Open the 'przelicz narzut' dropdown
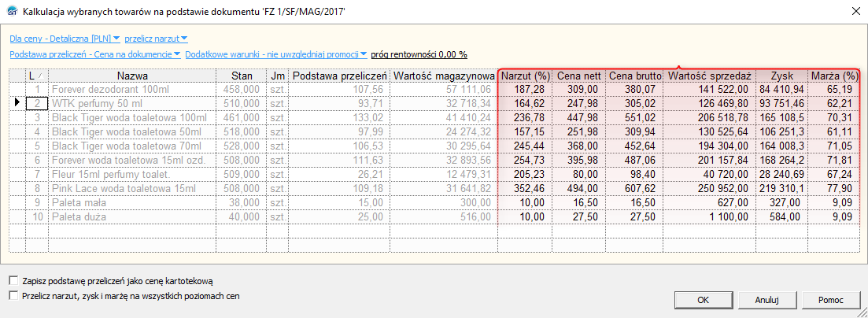868x318 pixels. pos(156,39)
